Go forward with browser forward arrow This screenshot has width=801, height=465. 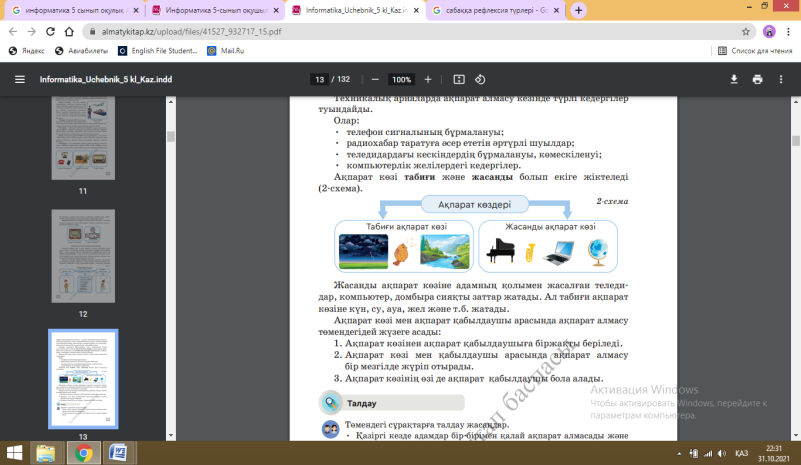pos(32,32)
